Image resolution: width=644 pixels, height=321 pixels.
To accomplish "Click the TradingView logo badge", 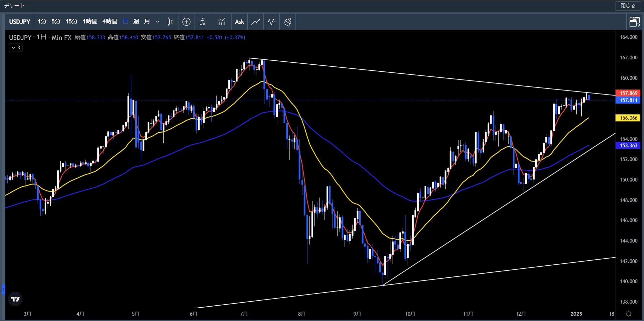I will click(15, 299).
